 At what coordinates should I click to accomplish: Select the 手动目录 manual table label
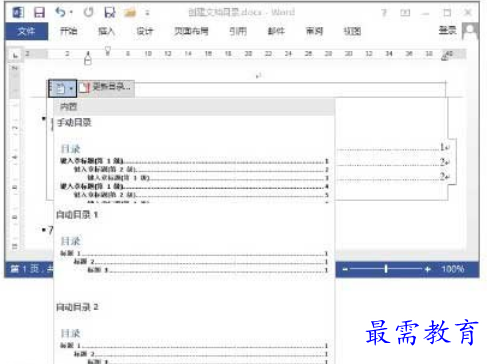point(74,123)
